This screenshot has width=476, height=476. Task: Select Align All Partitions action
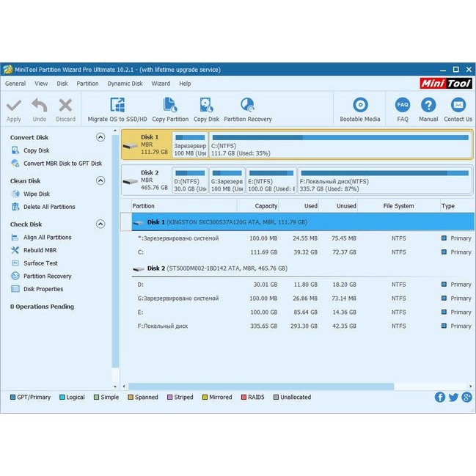point(48,238)
